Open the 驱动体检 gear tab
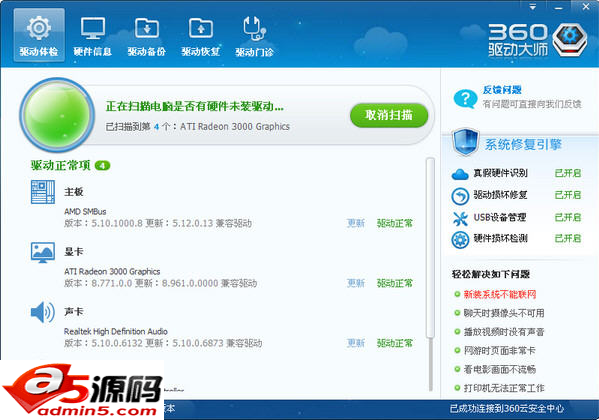This screenshot has height=420, width=599. pyautogui.click(x=39, y=35)
